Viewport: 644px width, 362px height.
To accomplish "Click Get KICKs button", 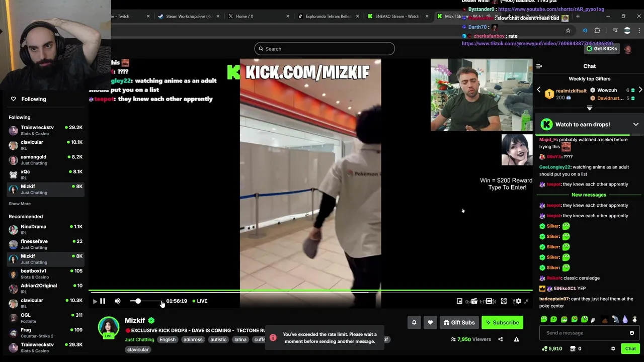I will point(602,49).
